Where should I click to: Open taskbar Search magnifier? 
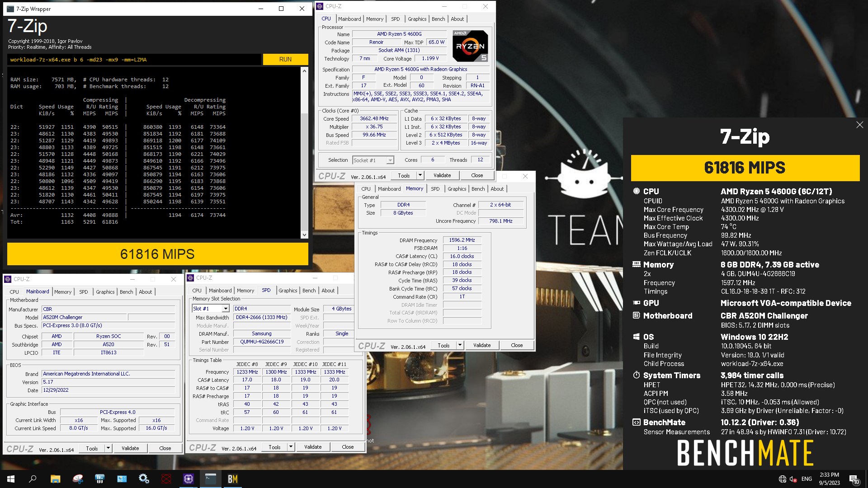pos(33,479)
